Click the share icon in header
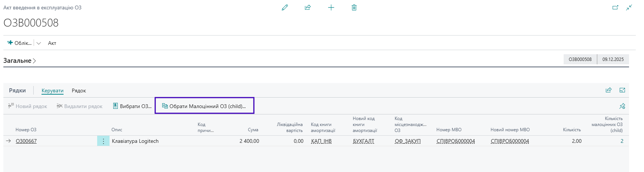The height and width of the screenshot is (172, 644). point(308,7)
